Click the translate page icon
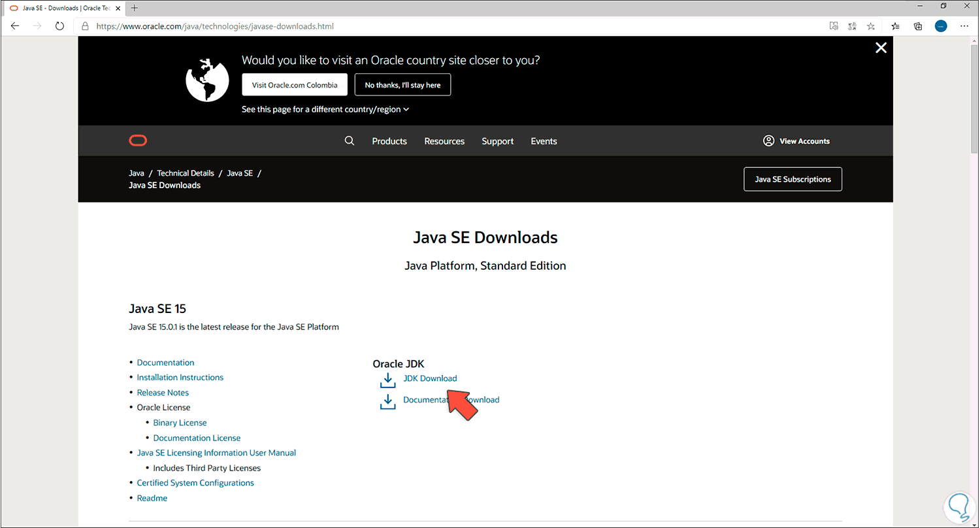 [852, 26]
